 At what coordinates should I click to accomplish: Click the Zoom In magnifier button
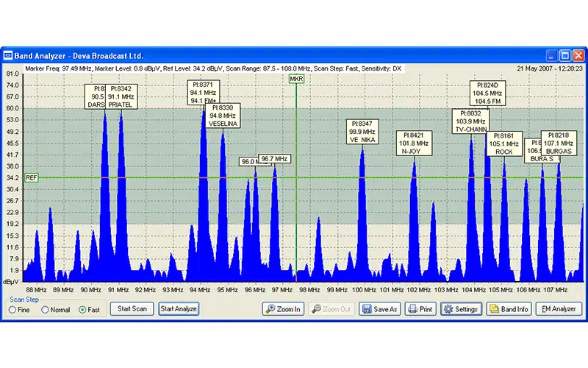point(283,309)
